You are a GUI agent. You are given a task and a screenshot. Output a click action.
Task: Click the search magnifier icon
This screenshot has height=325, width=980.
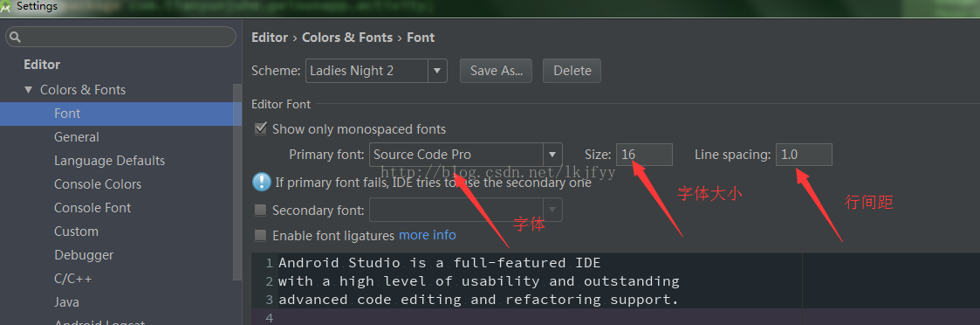[16, 38]
